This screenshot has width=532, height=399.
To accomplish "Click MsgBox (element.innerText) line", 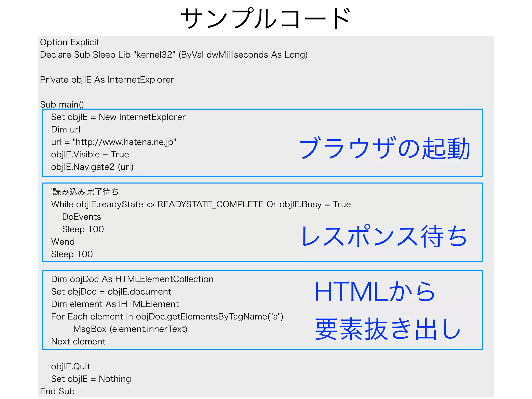I will click(130, 329).
